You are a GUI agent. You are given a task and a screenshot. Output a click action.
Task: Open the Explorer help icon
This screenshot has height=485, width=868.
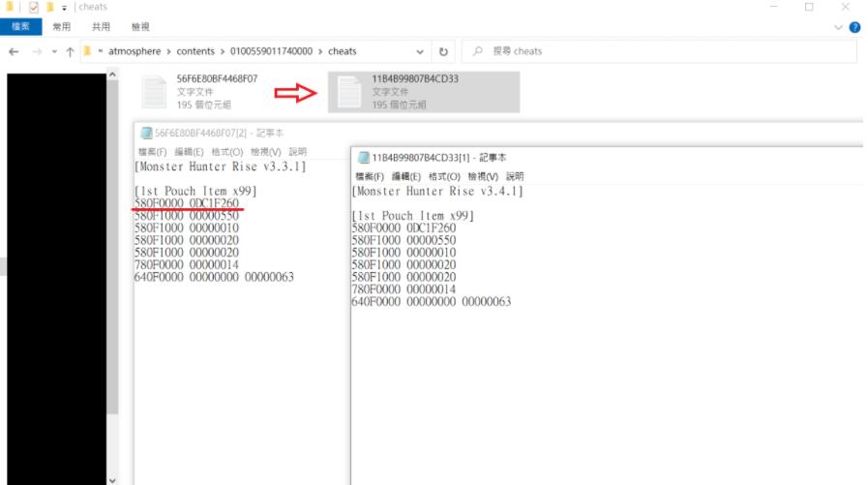854,27
